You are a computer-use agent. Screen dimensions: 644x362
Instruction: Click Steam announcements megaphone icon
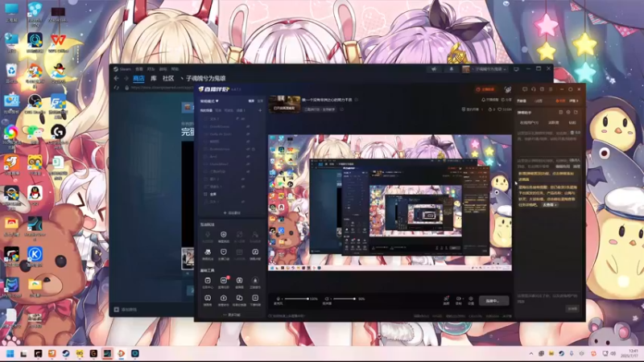coord(434,69)
